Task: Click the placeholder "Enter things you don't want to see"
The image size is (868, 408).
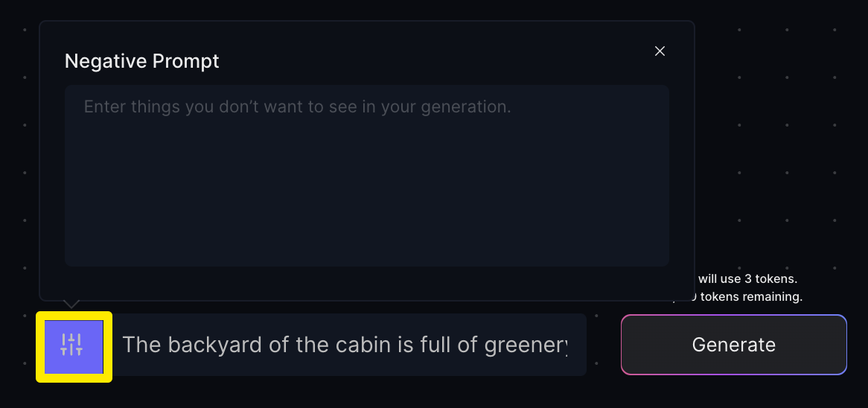Action: pos(297,106)
